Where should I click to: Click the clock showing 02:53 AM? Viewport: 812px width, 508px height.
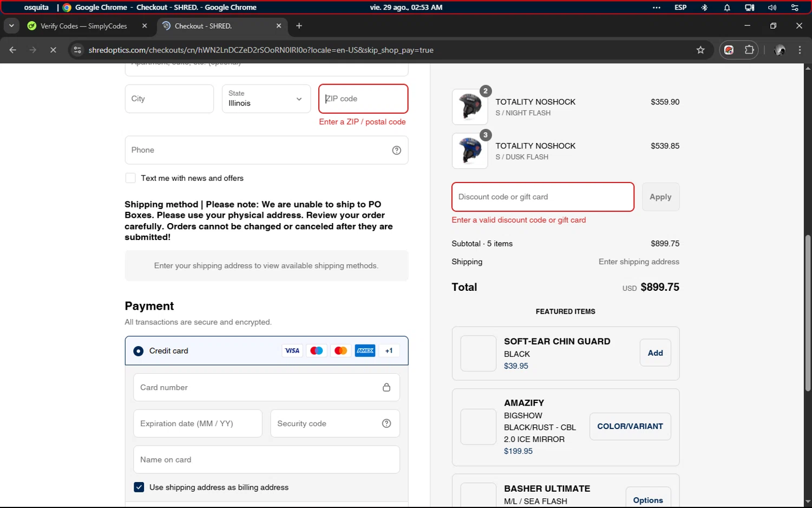[406, 8]
